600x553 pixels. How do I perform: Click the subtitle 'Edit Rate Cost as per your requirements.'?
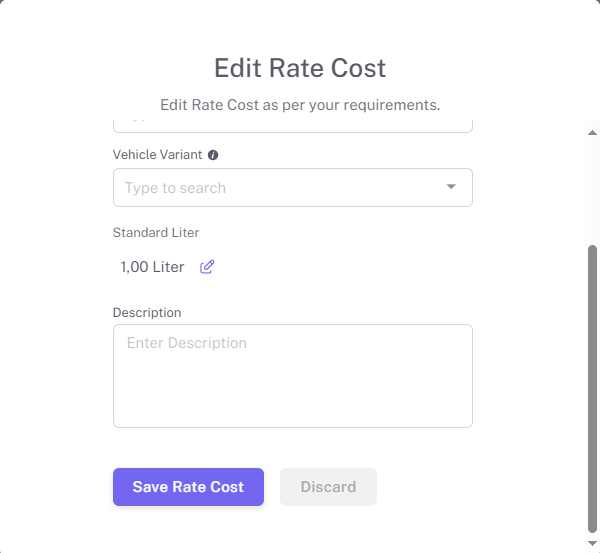[x=300, y=105]
